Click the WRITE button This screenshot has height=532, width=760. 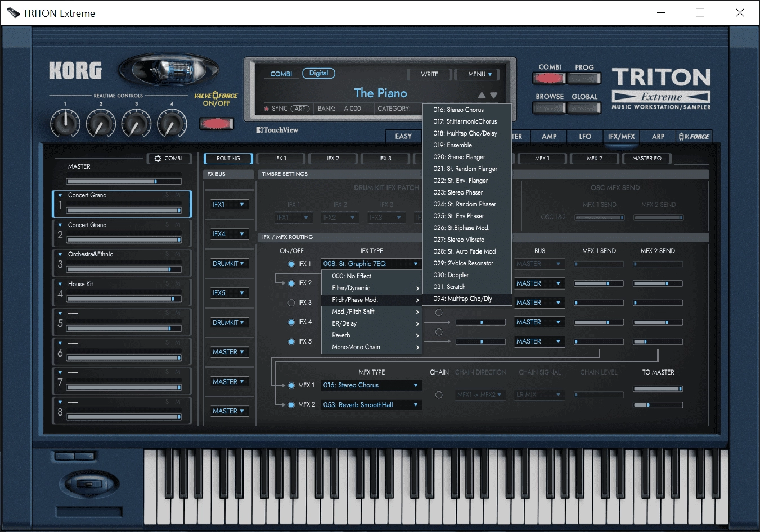(x=430, y=74)
